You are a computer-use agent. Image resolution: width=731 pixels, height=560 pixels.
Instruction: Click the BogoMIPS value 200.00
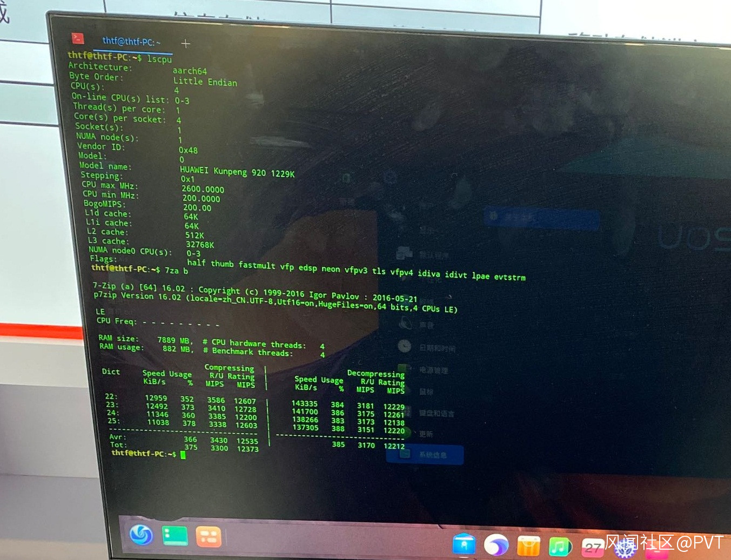click(x=197, y=208)
